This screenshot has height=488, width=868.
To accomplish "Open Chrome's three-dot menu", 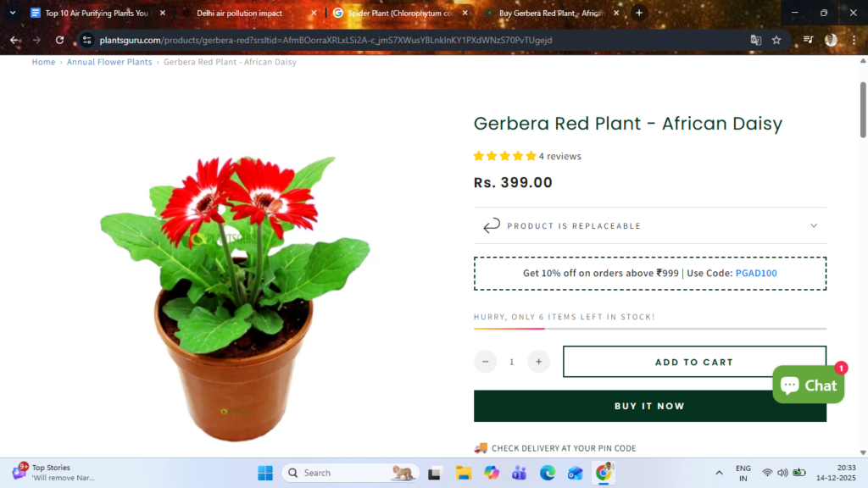I will (x=854, y=40).
